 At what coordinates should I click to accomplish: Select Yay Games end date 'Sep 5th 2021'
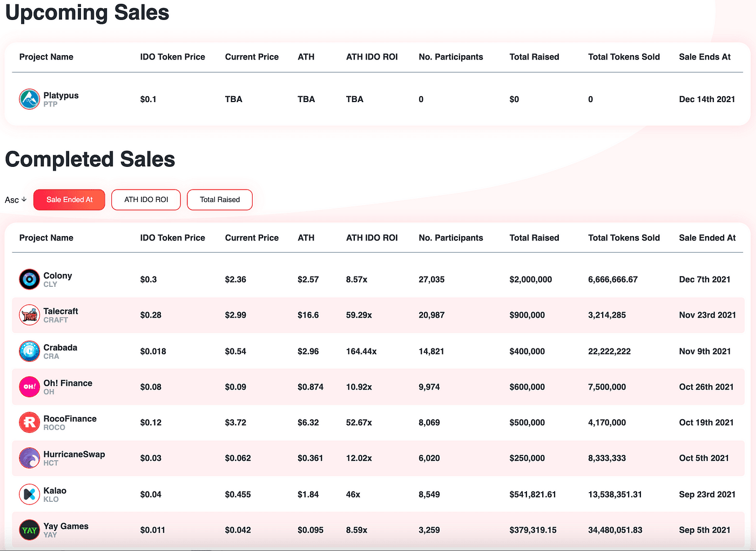pos(705,530)
